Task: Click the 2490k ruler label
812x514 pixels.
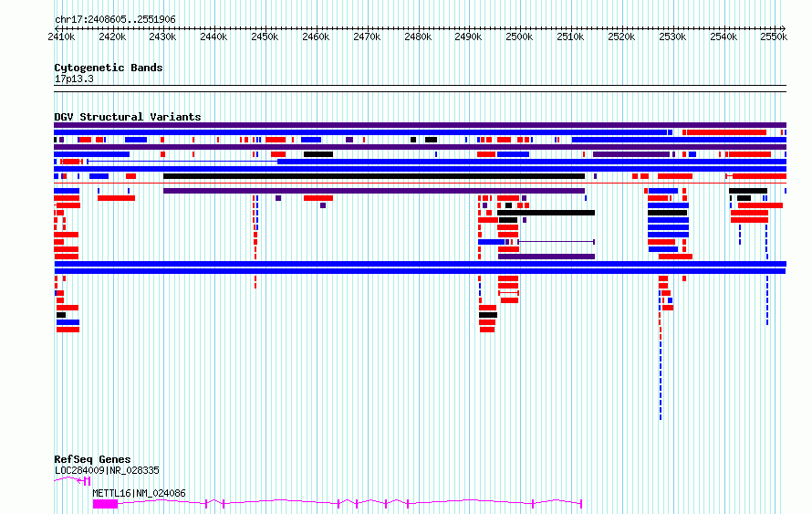Action: pos(468,37)
